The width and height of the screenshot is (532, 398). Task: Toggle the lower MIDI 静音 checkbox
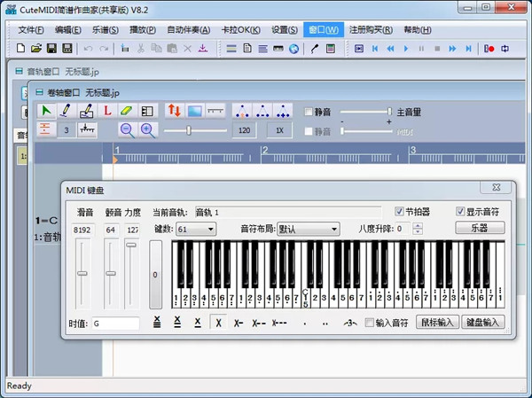[309, 131]
